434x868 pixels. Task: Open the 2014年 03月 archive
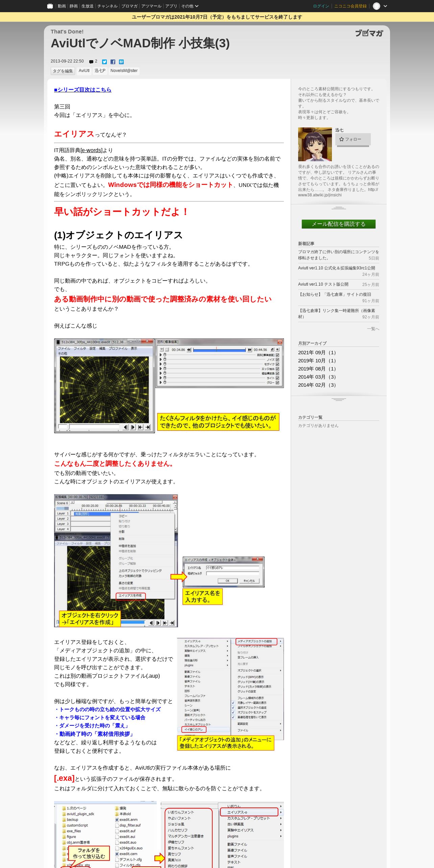pyautogui.click(x=317, y=377)
